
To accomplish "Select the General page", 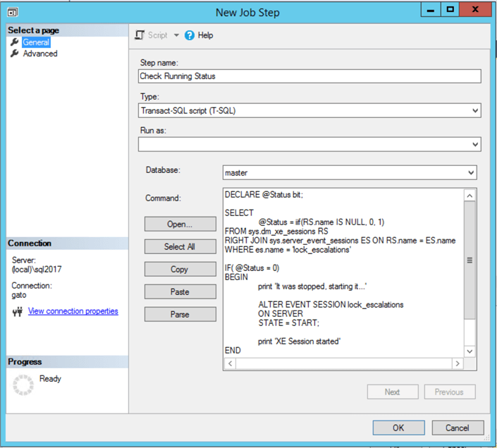I will pyautogui.click(x=36, y=42).
